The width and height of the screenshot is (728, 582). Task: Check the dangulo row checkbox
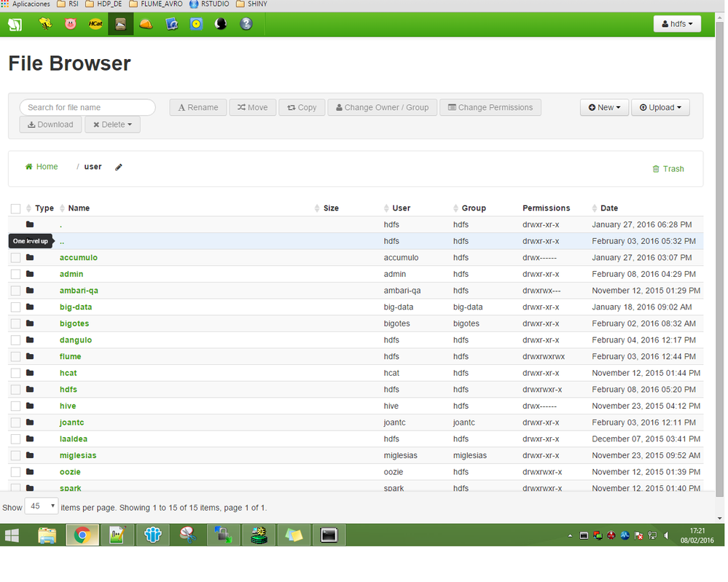pos(16,340)
